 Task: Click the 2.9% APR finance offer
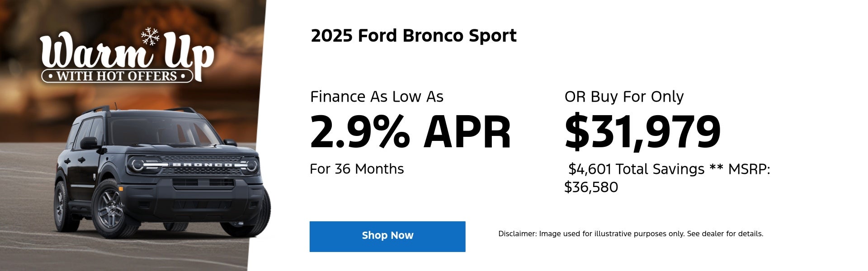410,132
